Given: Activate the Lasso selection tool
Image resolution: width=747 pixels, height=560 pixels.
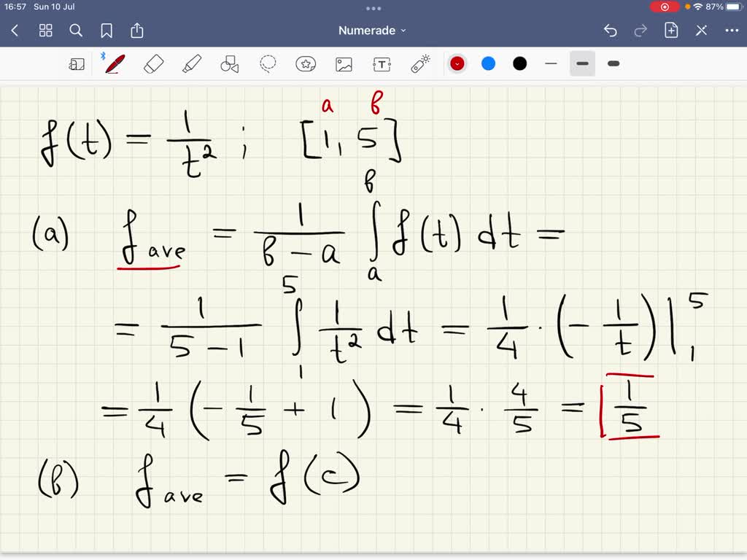Looking at the screenshot, I should pyautogui.click(x=268, y=63).
